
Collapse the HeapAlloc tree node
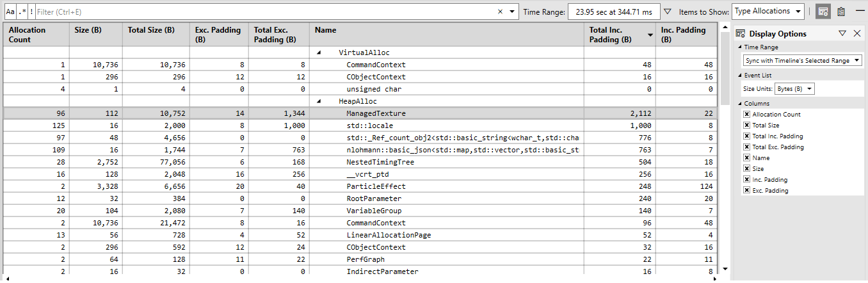[x=319, y=101]
